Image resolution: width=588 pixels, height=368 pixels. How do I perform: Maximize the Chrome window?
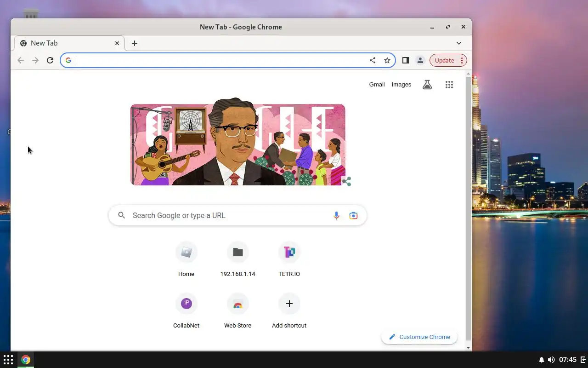(x=448, y=27)
